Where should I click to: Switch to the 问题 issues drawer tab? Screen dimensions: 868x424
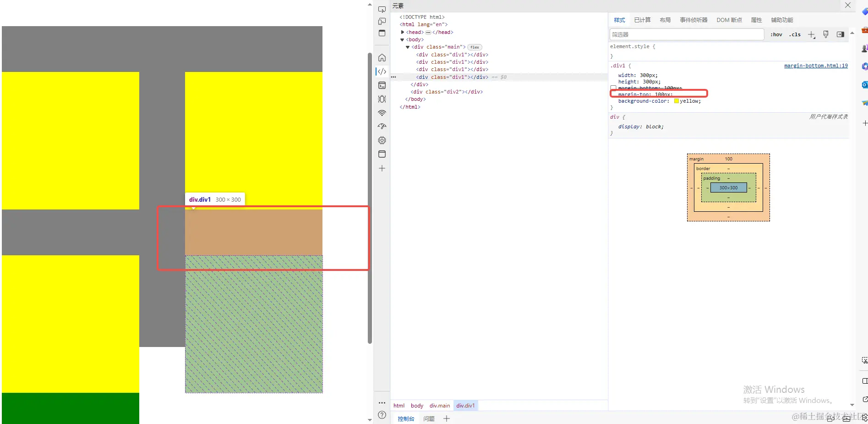[429, 418]
